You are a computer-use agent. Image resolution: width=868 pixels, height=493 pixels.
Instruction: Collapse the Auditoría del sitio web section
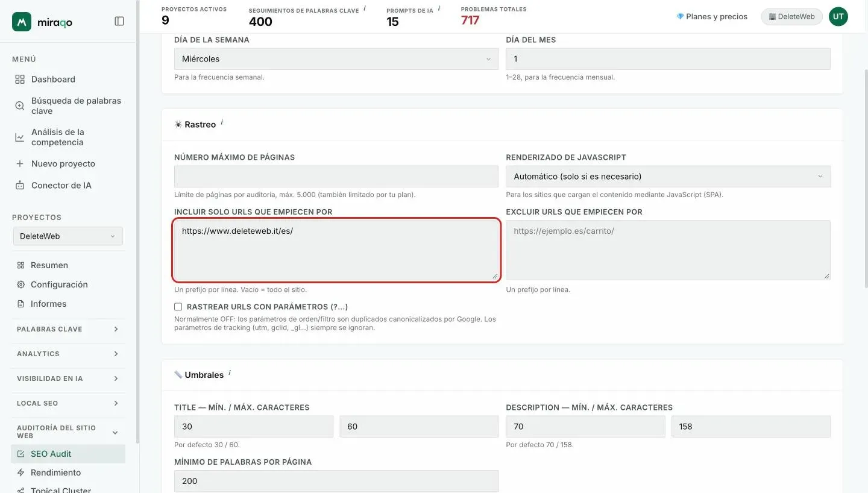tap(68, 432)
